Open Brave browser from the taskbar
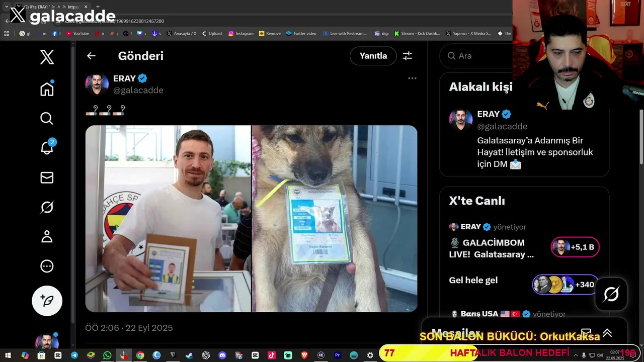Screen dimensions: 644x362 coord(304,355)
